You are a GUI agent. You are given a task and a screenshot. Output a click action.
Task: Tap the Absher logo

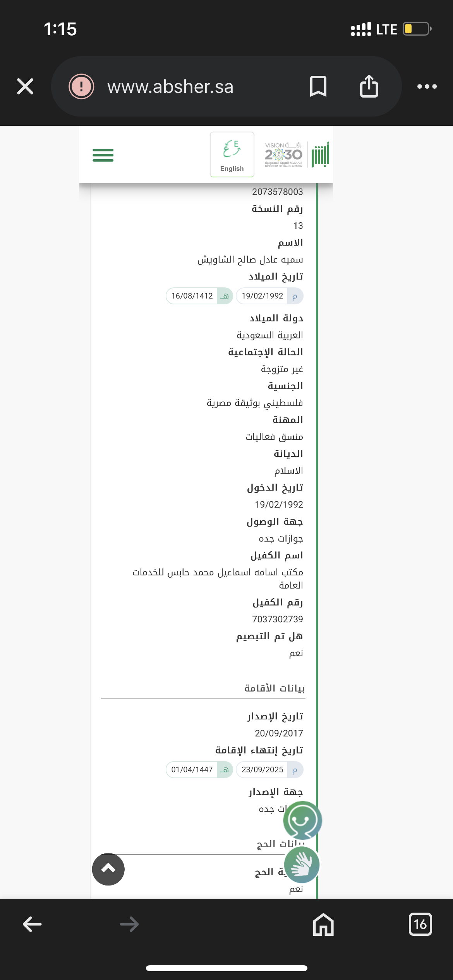320,154
